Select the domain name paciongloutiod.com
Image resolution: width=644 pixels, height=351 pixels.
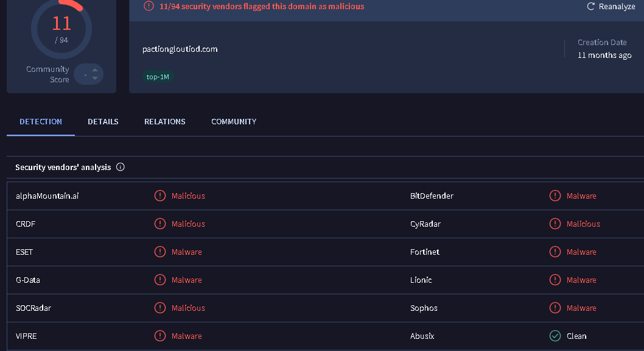pos(179,49)
